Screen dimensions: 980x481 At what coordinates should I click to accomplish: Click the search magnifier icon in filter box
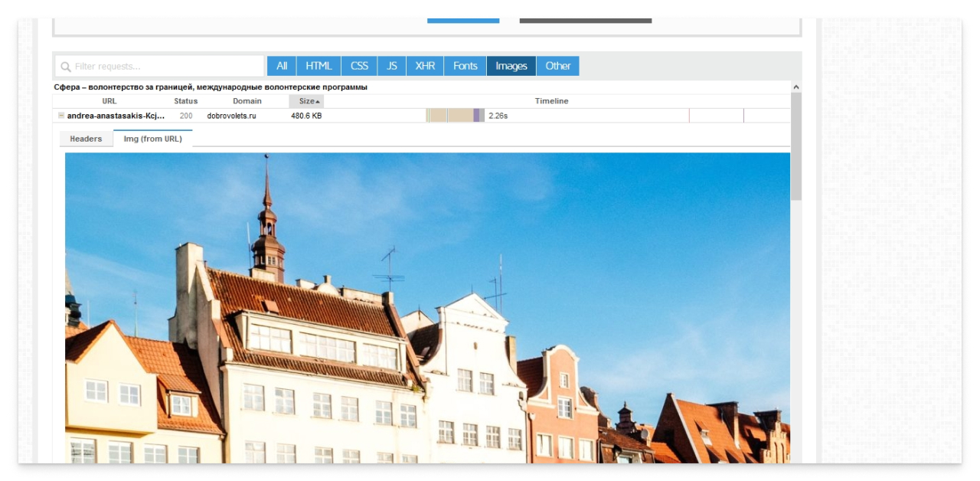point(66,67)
